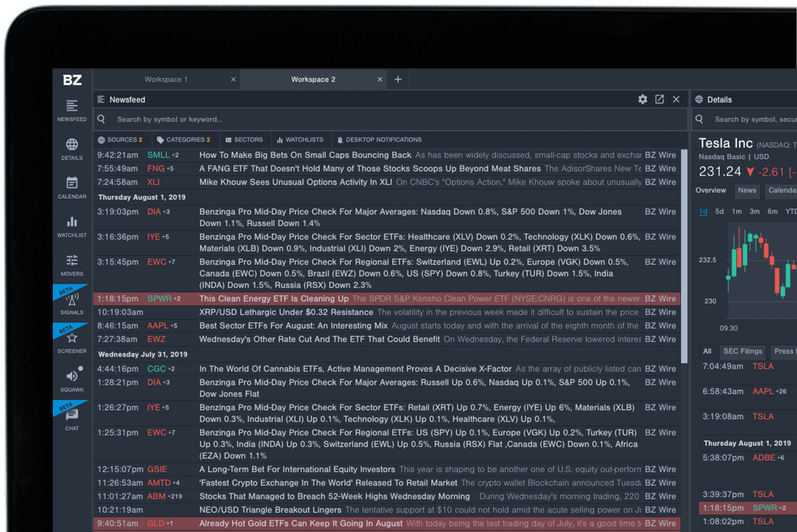Screen dimensions: 797x532
Task: Open the Watchlist sidebar tool
Action: (72, 227)
